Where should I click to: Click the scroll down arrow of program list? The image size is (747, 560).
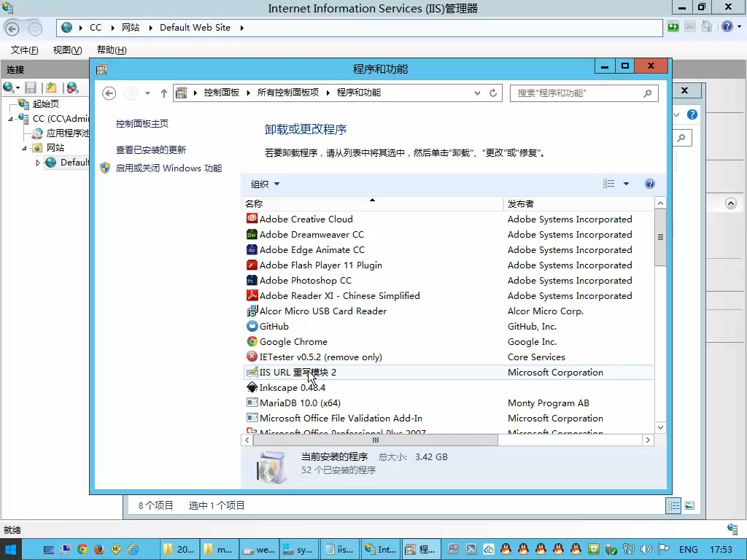[x=660, y=427]
